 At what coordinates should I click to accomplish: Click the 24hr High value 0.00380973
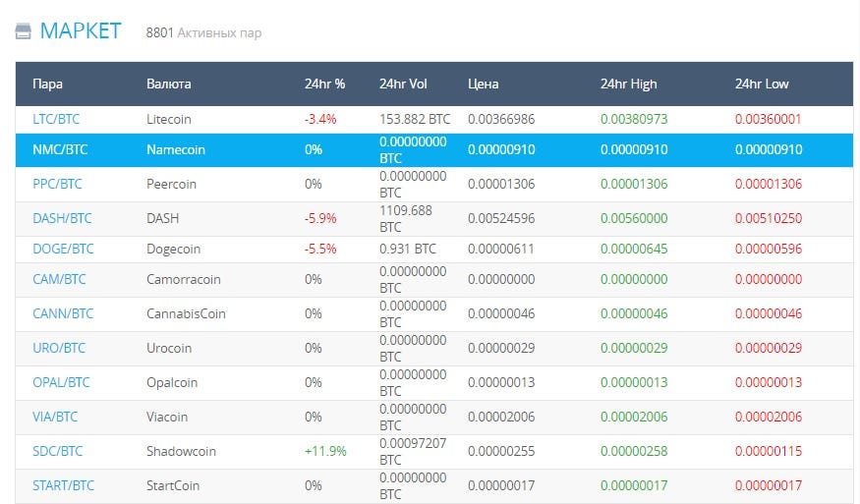pos(634,119)
